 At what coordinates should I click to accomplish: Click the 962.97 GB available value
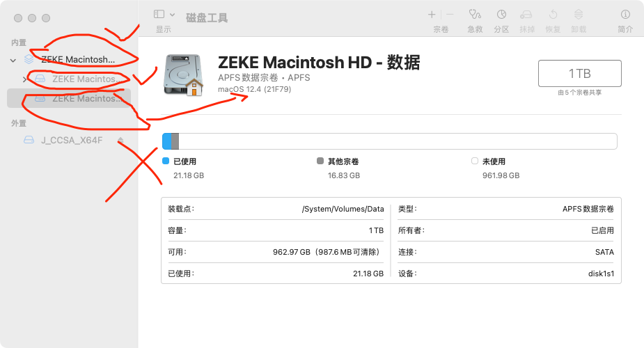tap(292, 252)
